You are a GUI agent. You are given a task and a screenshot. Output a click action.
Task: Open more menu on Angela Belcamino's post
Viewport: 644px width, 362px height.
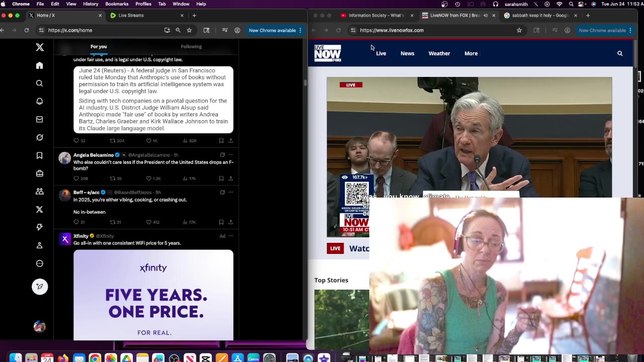(x=231, y=155)
